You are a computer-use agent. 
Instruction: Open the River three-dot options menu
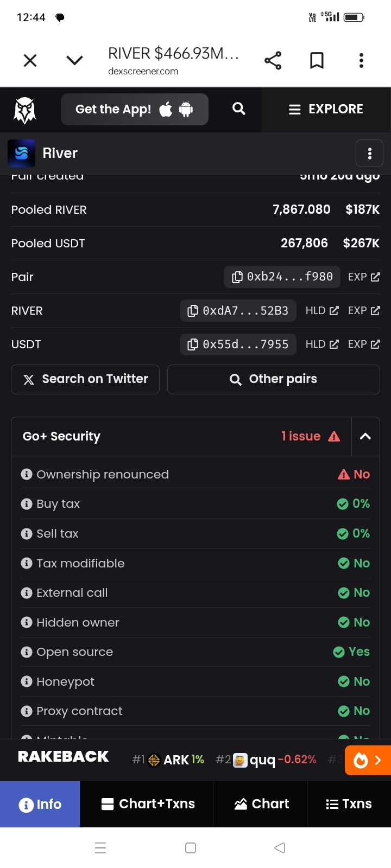click(370, 154)
